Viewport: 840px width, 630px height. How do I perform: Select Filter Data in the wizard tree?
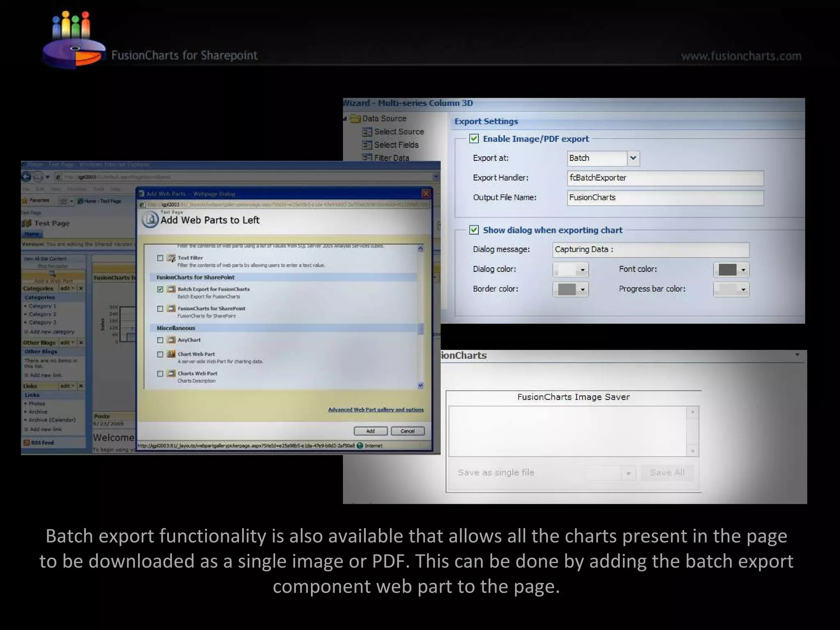pos(391,157)
